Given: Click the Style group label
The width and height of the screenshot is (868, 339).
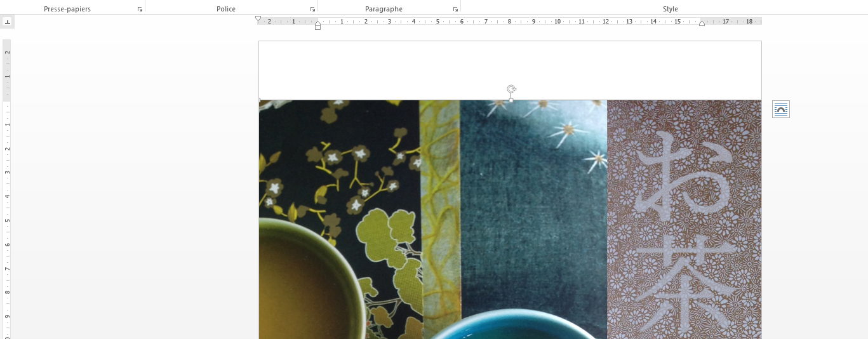Looking at the screenshot, I should tap(671, 10).
